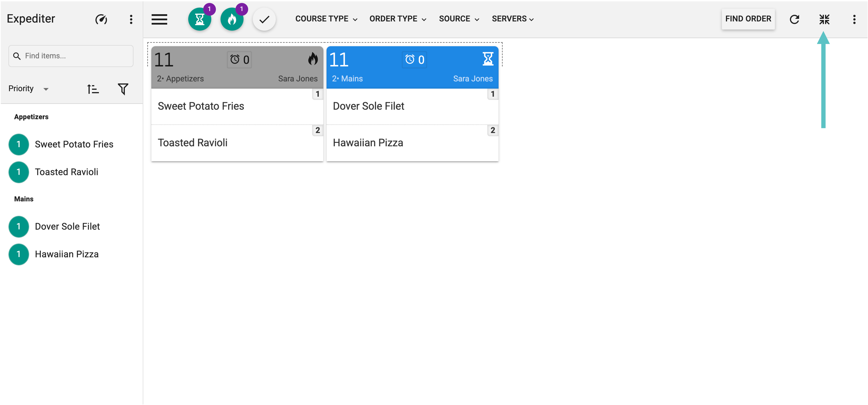Click the Find Order button
This screenshot has width=868, height=405.
click(x=748, y=19)
